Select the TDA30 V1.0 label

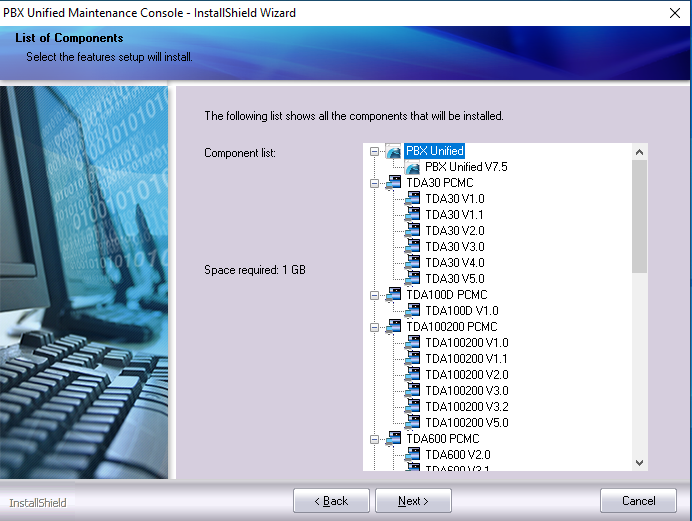click(455, 199)
